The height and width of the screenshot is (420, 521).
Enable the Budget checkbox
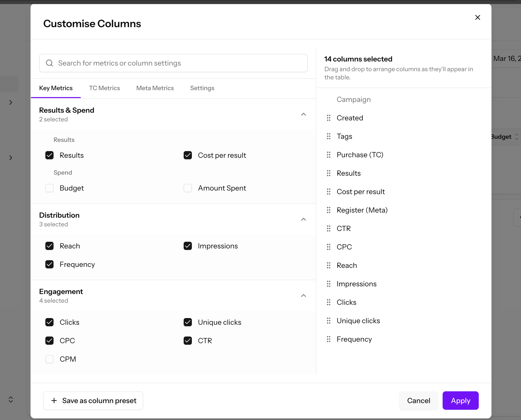click(x=49, y=188)
